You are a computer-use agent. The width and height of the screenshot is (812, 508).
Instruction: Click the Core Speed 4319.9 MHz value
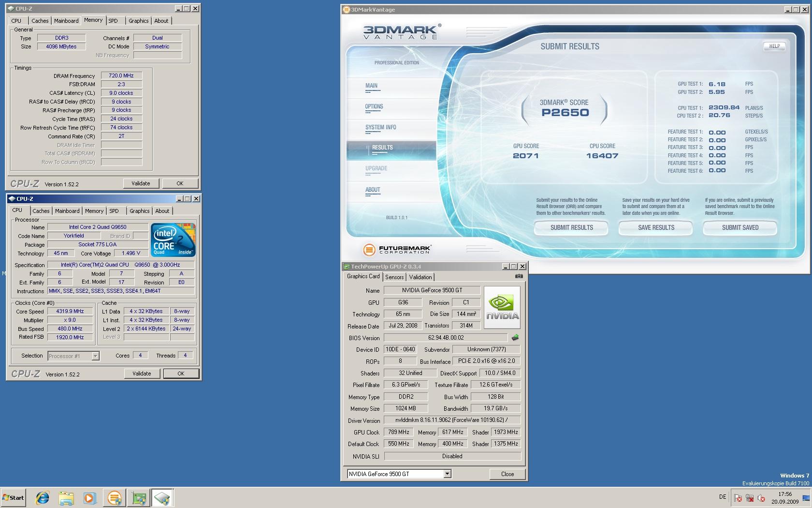tap(70, 311)
